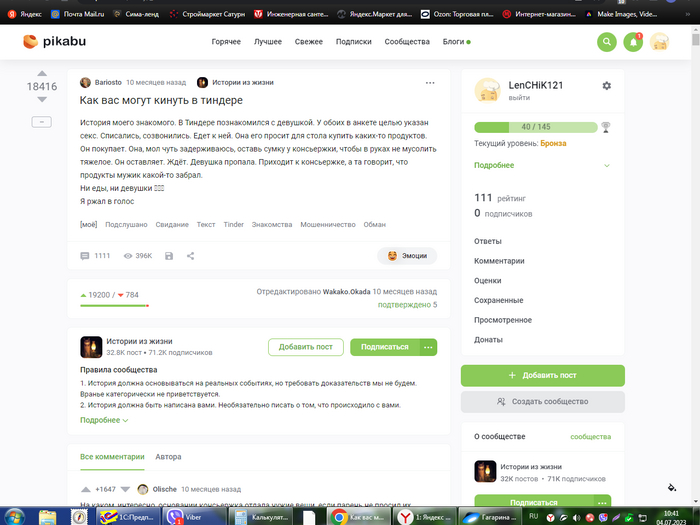
Task: Click the 40 / 145 level progress bar
Action: coord(536,127)
